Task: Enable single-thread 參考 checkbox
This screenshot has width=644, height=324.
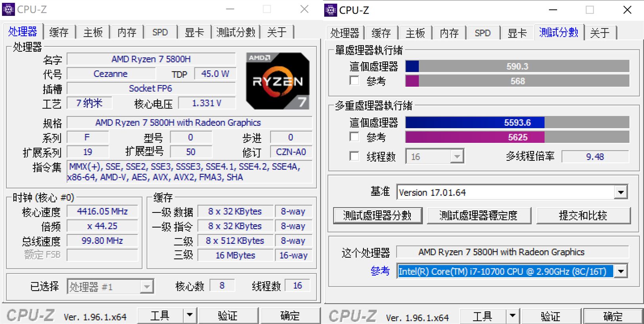Action: coord(354,81)
